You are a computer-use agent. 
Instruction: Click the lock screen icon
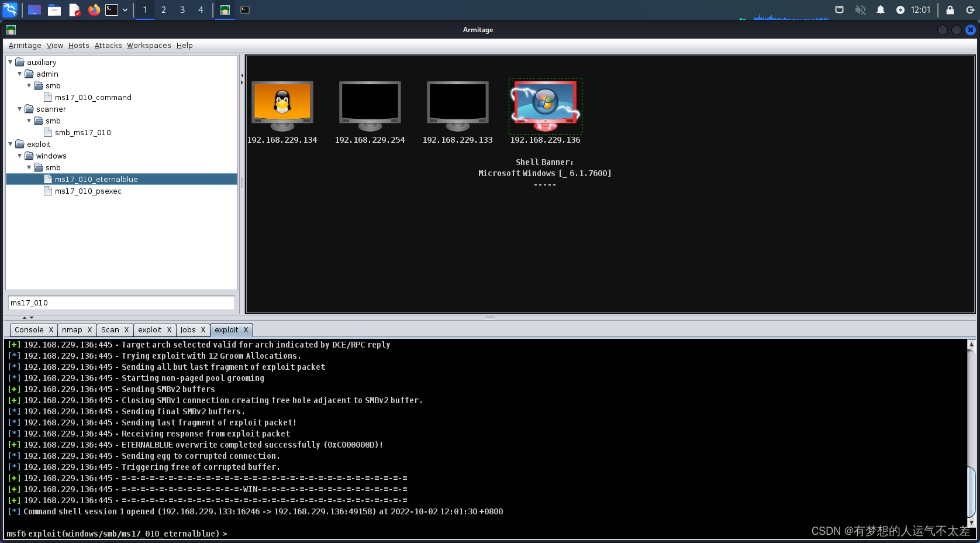[x=950, y=10]
